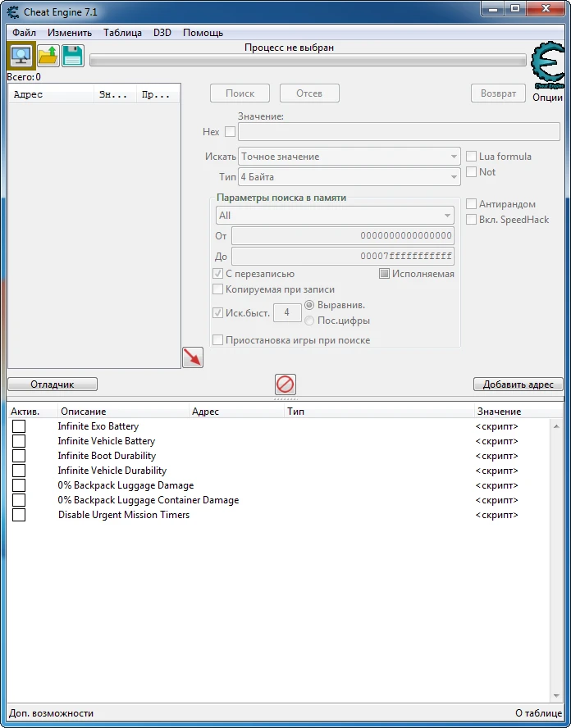Open the Файл menu
Image resolution: width=571 pixels, height=728 pixels.
[24, 33]
